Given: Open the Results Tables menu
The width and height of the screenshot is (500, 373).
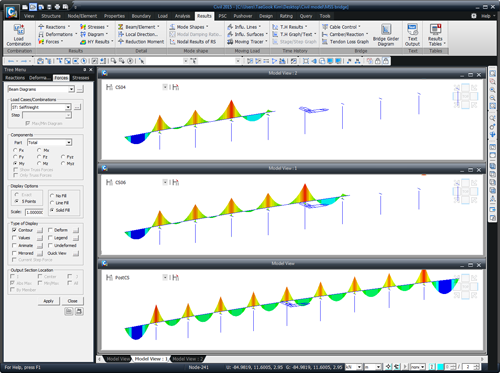Looking at the screenshot, I should tap(435, 35).
